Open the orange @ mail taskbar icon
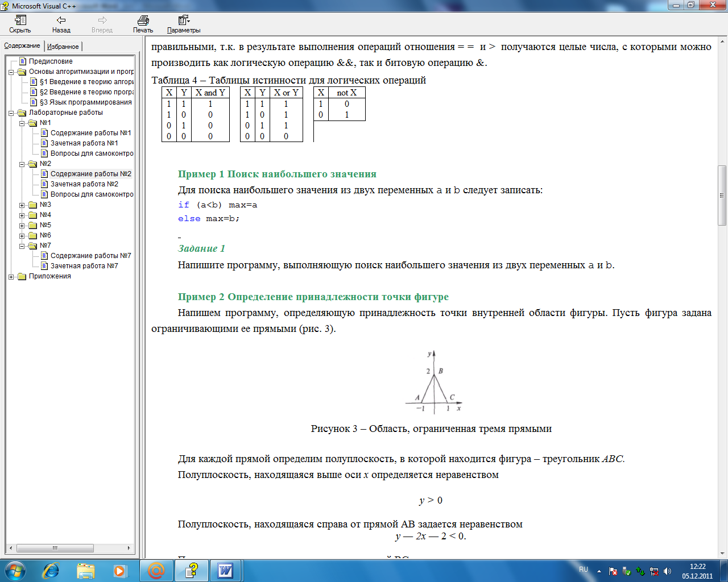728x582 pixels. [x=156, y=570]
